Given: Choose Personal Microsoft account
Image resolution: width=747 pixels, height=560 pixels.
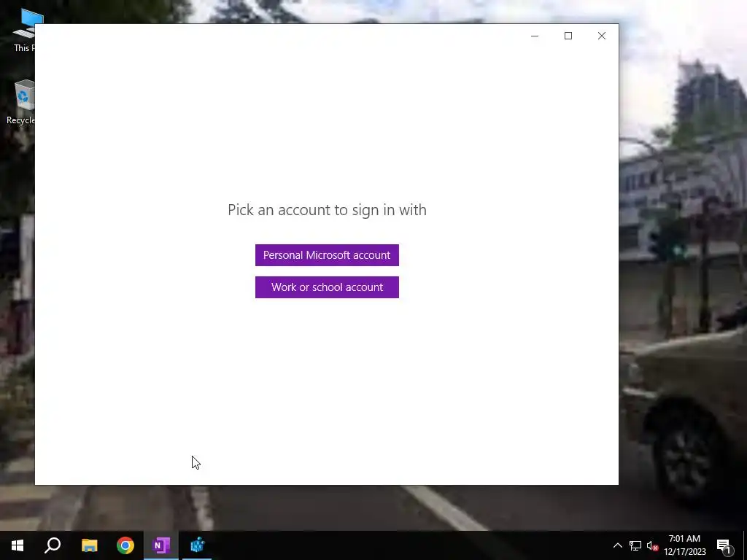Looking at the screenshot, I should coord(327,255).
